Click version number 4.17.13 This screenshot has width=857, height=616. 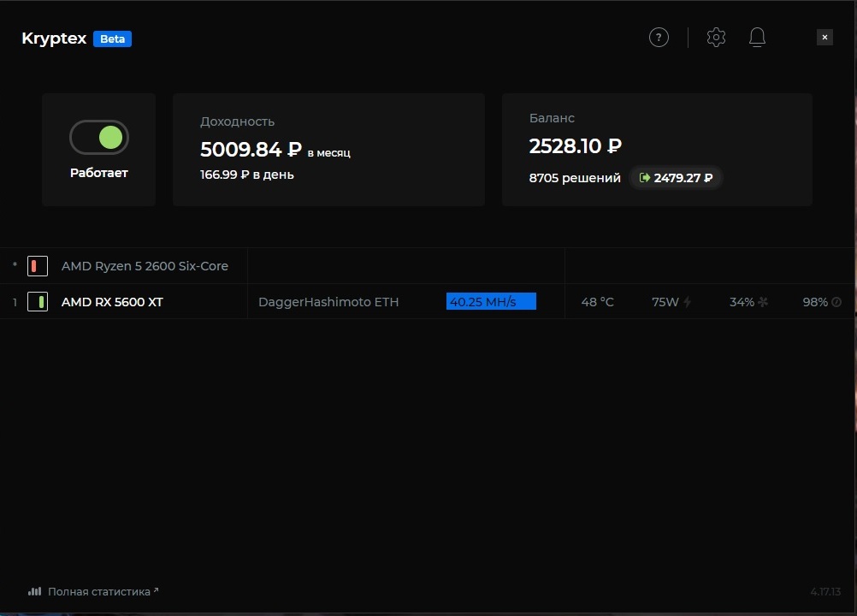coord(825,592)
